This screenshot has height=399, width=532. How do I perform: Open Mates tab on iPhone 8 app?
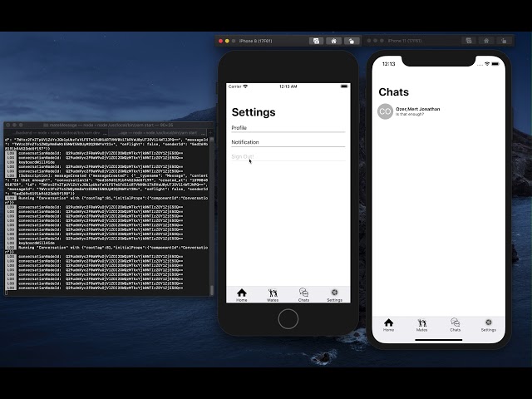pos(273,295)
